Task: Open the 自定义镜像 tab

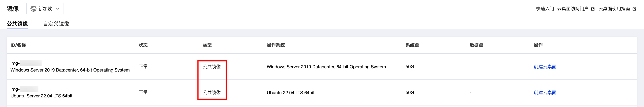Action: [56, 24]
